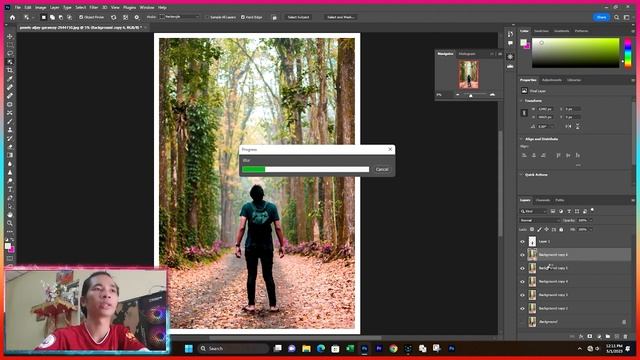
Task: Open the layer Kind filter dropdown
Action: coord(533,211)
